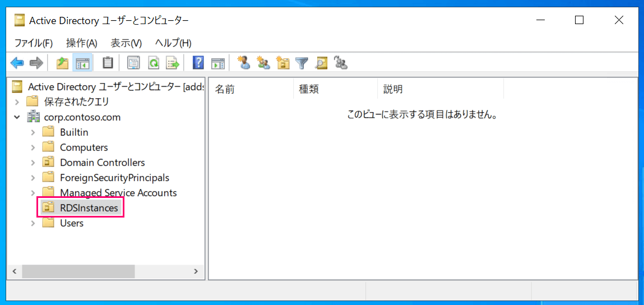
Task: Select ForeignSecurityPrincipals in the tree
Action: click(x=114, y=178)
